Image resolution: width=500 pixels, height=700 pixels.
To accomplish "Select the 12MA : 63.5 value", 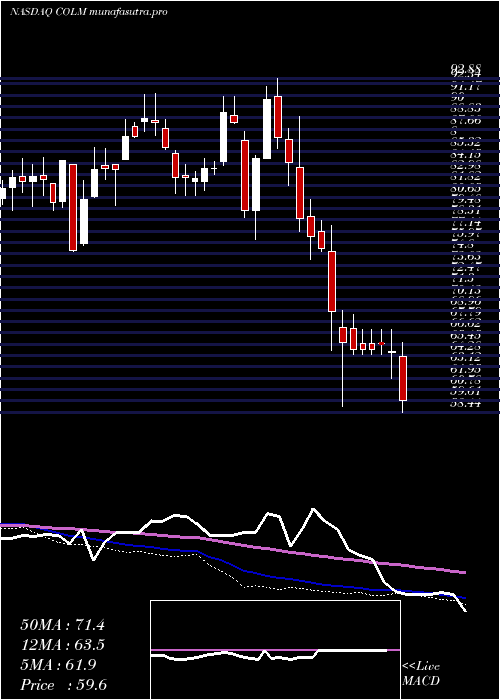I will coord(62,645).
